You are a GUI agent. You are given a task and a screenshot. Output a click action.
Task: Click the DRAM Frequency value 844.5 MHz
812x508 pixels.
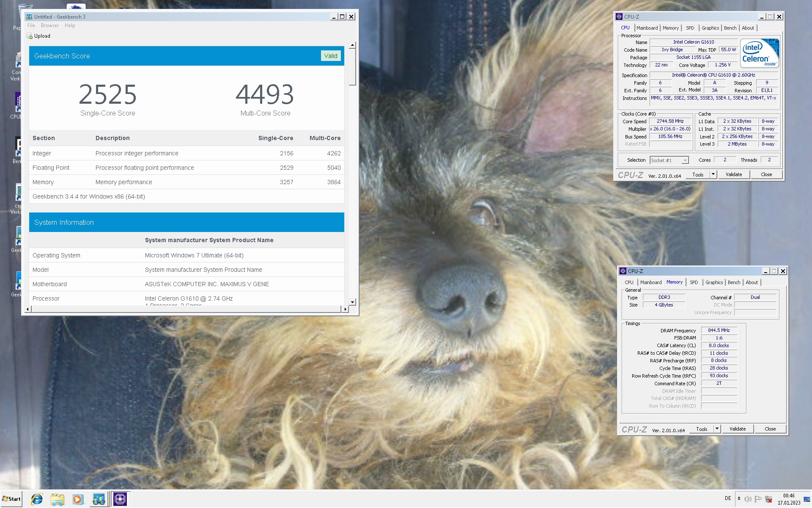[x=719, y=330]
